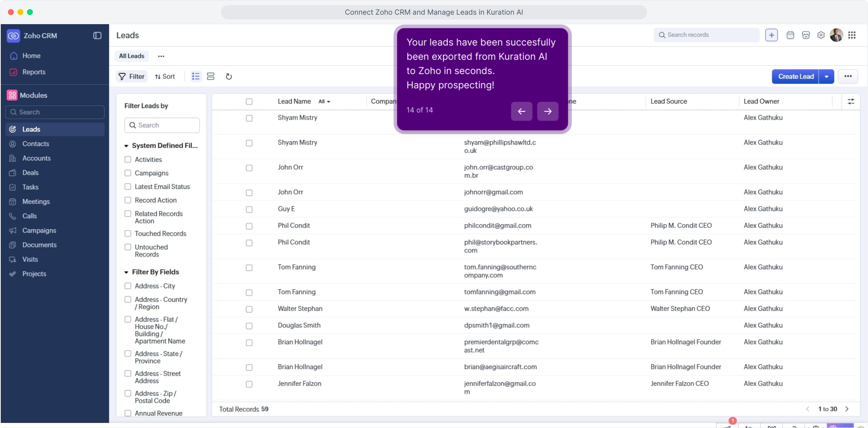Image resolution: width=868 pixels, height=428 pixels.
Task: Enable the Campaigns filter checkbox
Action: pos(128,173)
